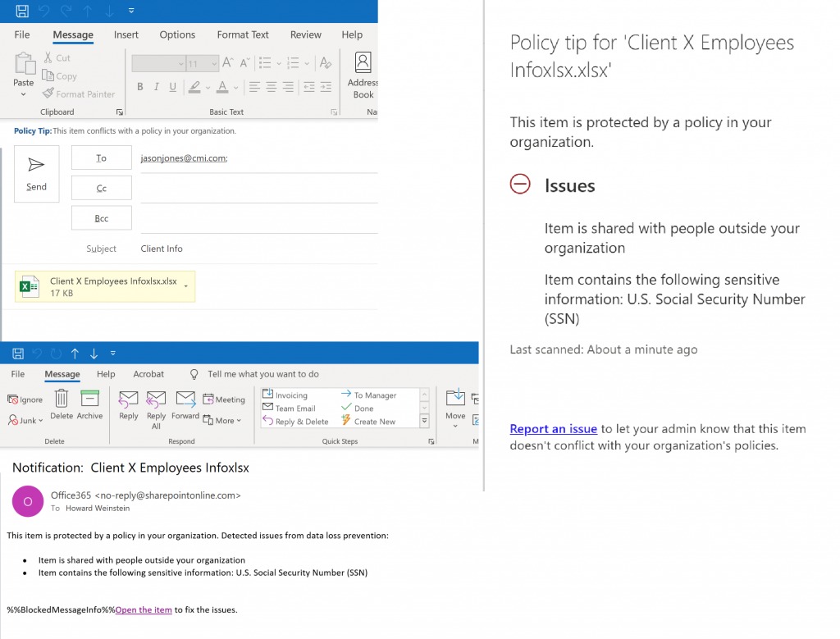Viewport: 840px width, 639px height.
Task: Click the Send button in compose window
Action: click(36, 173)
